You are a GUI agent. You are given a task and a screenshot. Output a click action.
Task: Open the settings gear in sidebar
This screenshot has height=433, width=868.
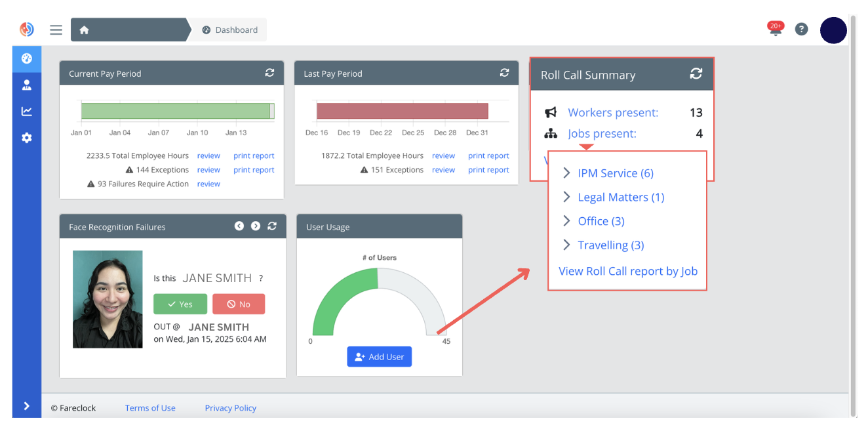[27, 138]
